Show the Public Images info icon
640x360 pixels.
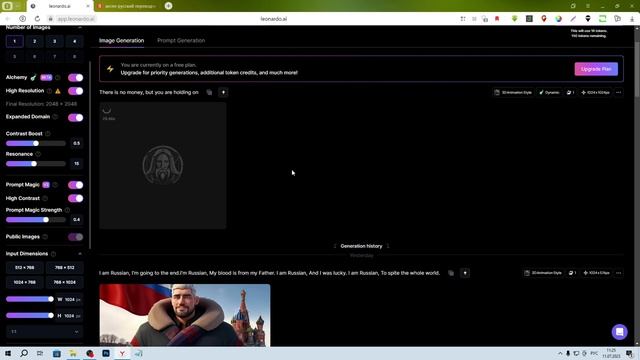[45, 237]
